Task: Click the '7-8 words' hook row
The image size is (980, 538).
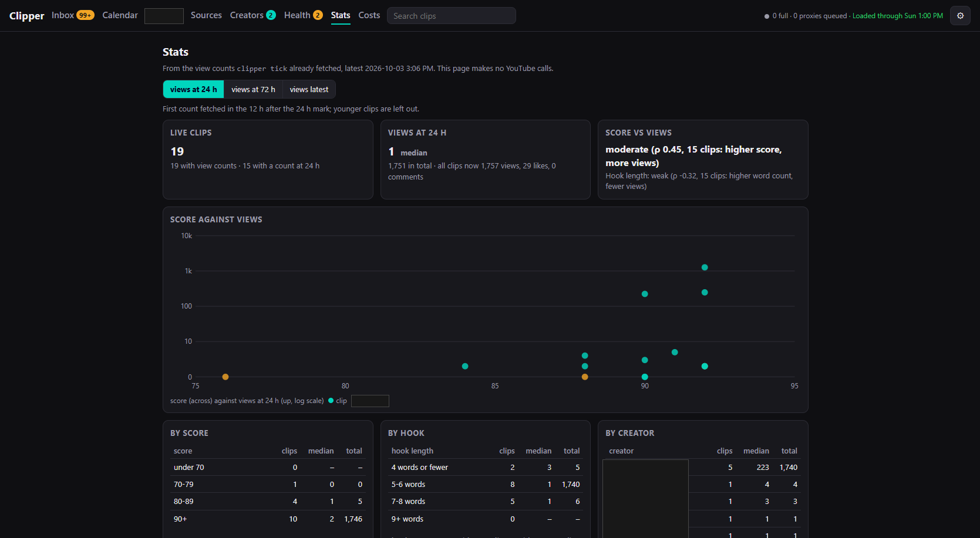Action: (x=486, y=502)
